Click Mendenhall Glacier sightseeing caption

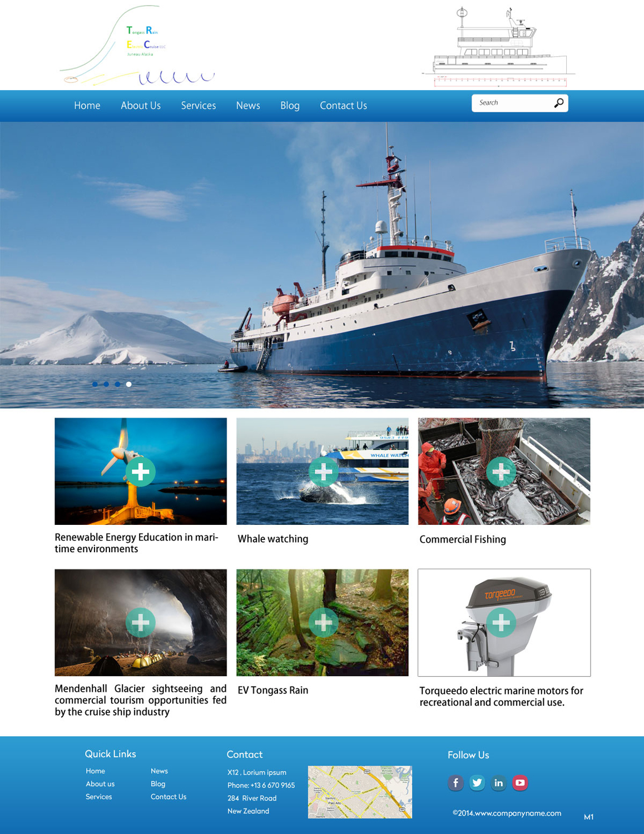141,700
